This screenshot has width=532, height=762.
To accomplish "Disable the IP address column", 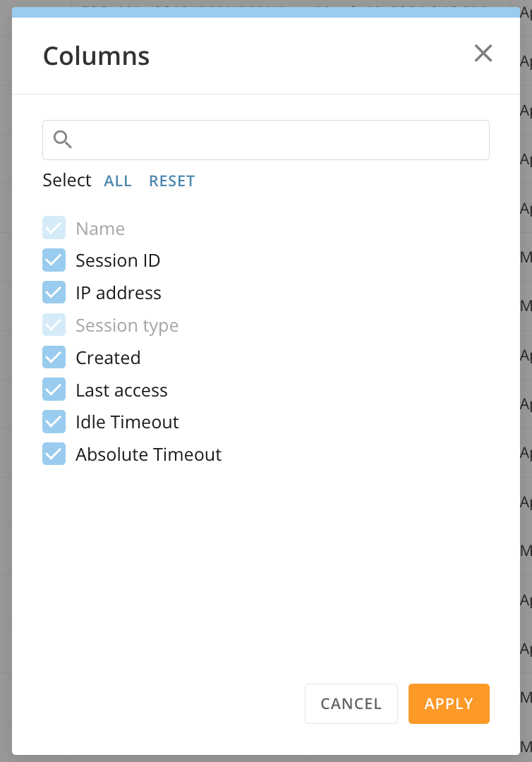I will click(x=54, y=292).
